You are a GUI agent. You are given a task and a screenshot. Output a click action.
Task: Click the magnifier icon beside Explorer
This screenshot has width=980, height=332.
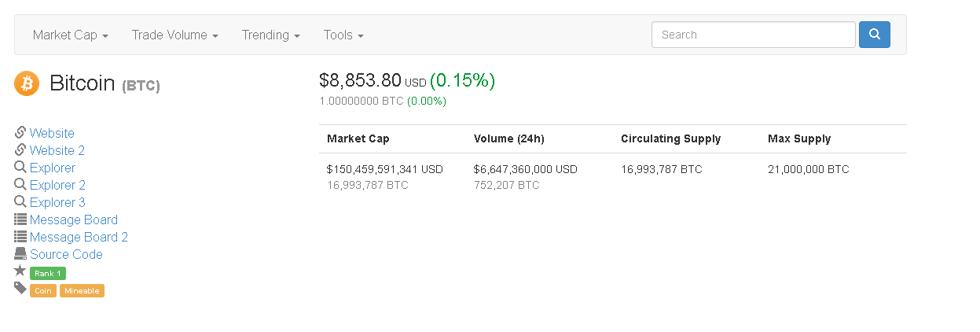[20, 168]
